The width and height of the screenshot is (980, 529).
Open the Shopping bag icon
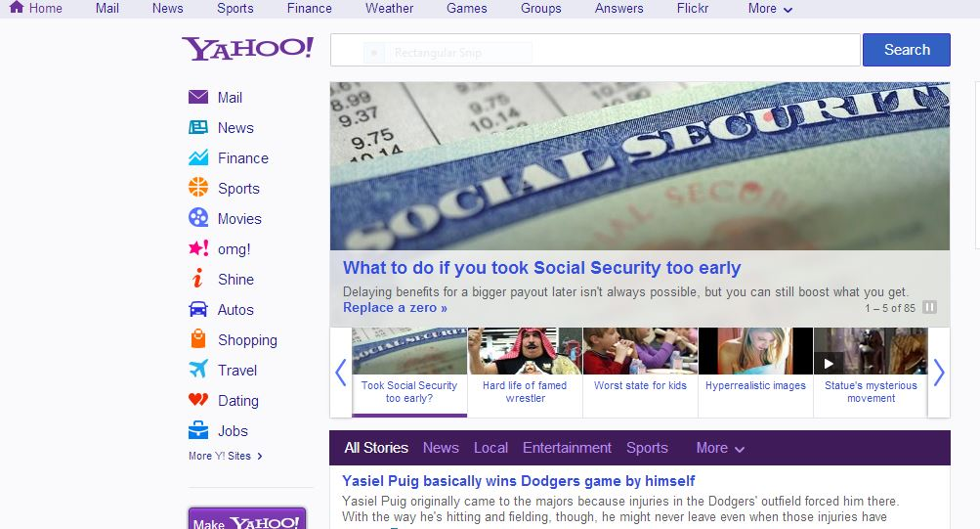coord(198,339)
